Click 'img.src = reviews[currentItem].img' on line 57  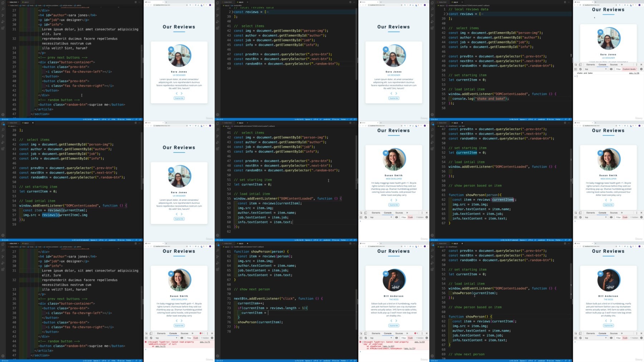click(x=55, y=215)
